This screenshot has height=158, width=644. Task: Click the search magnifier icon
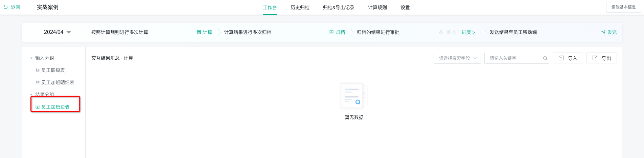coord(545,58)
